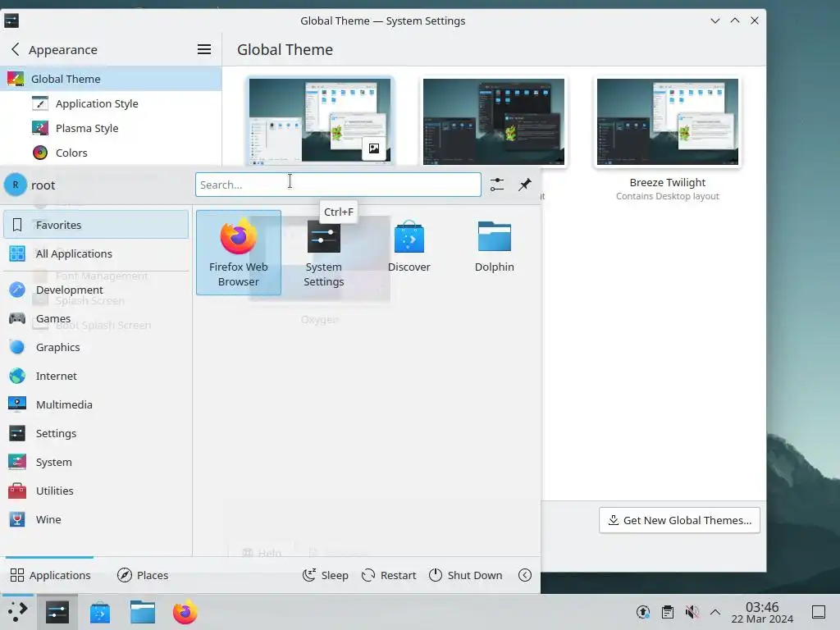This screenshot has width=840, height=630.
Task: Pin the application launcher open
Action: (524, 185)
